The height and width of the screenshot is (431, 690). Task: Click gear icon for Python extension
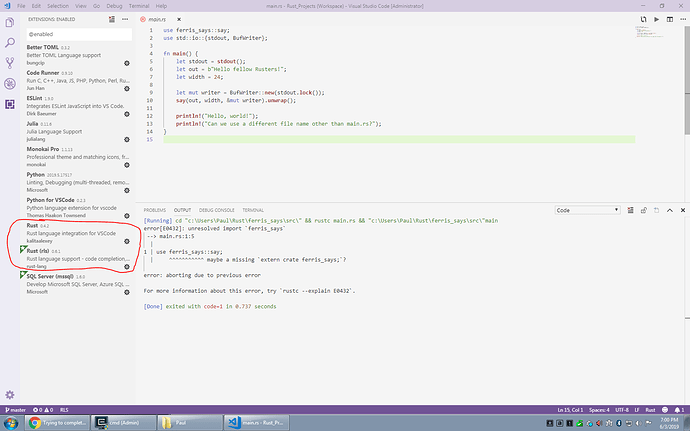coord(127,191)
